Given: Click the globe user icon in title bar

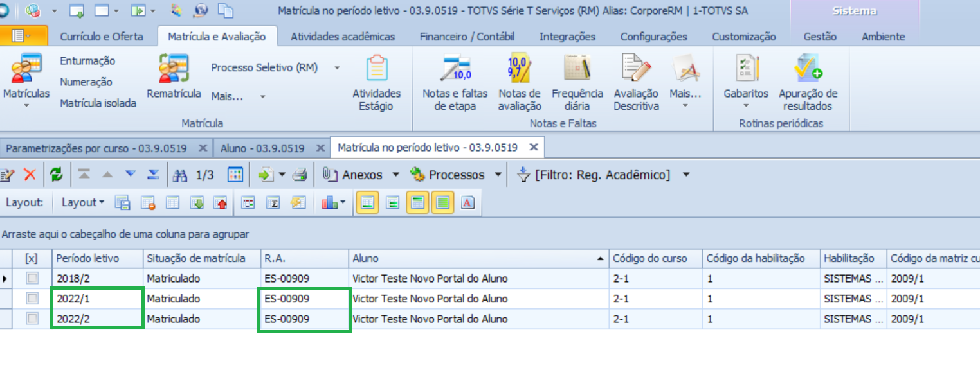Looking at the screenshot, I should point(201,11).
